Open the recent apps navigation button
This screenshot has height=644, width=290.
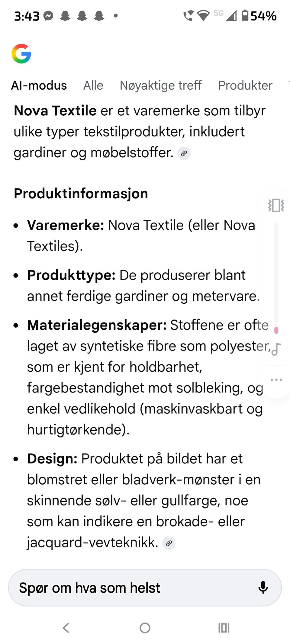(x=224, y=628)
